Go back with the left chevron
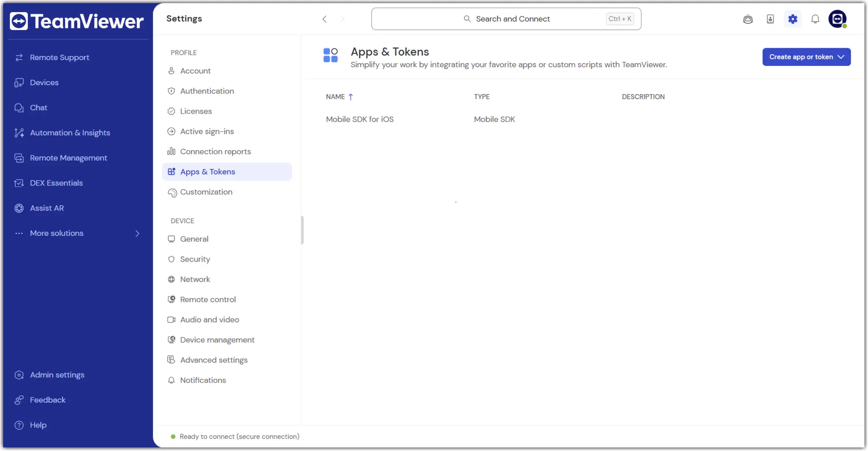 pyautogui.click(x=325, y=19)
